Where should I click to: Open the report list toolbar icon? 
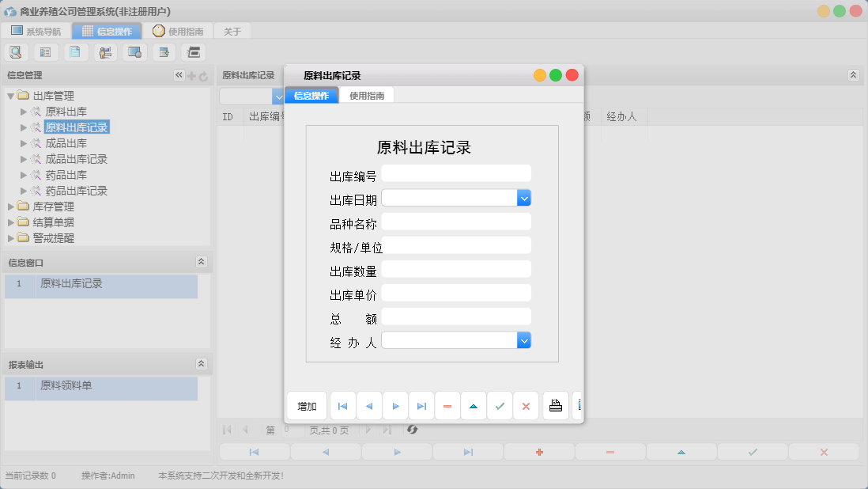45,51
